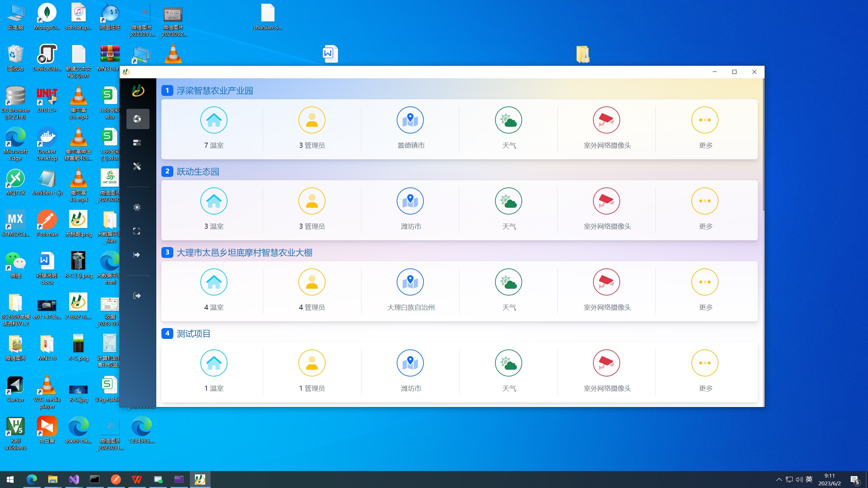
Task: Open File Explorer from the taskbar
Action: pos(53,480)
